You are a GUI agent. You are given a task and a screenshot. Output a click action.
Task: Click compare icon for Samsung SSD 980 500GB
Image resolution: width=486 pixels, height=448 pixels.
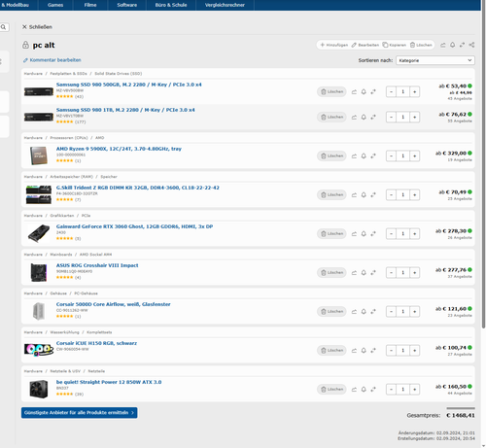pos(373,92)
